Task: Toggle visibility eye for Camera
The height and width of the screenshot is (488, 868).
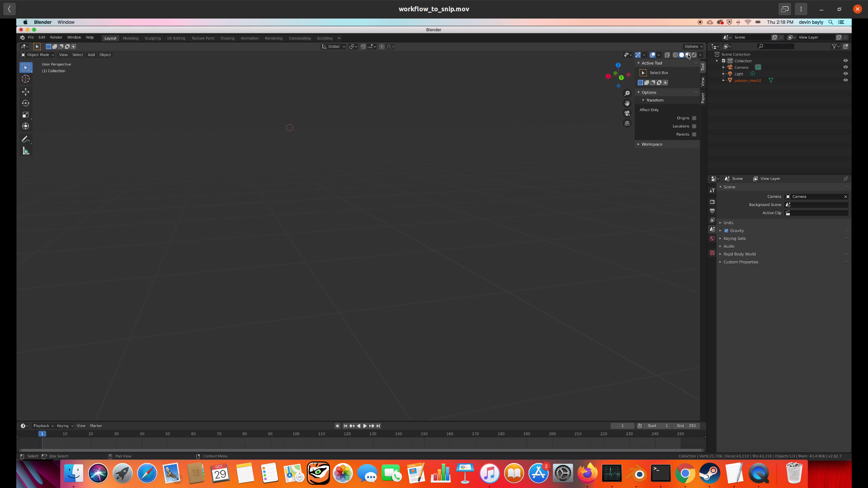Action: (845, 67)
